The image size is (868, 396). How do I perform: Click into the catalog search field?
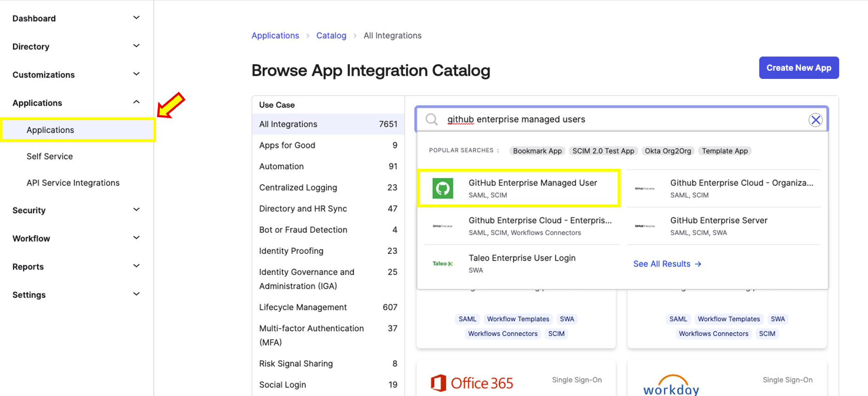pos(622,119)
